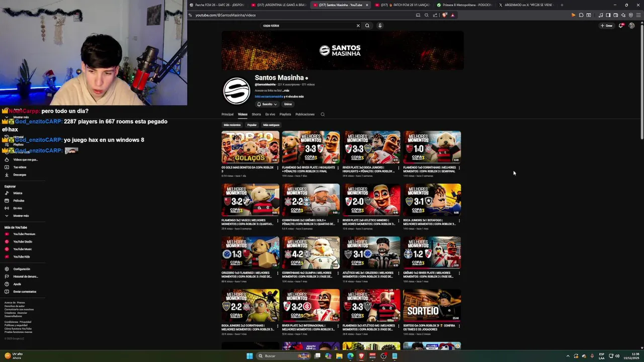Open the account avatar menu
The width and height of the screenshot is (644, 362).
coord(631,26)
